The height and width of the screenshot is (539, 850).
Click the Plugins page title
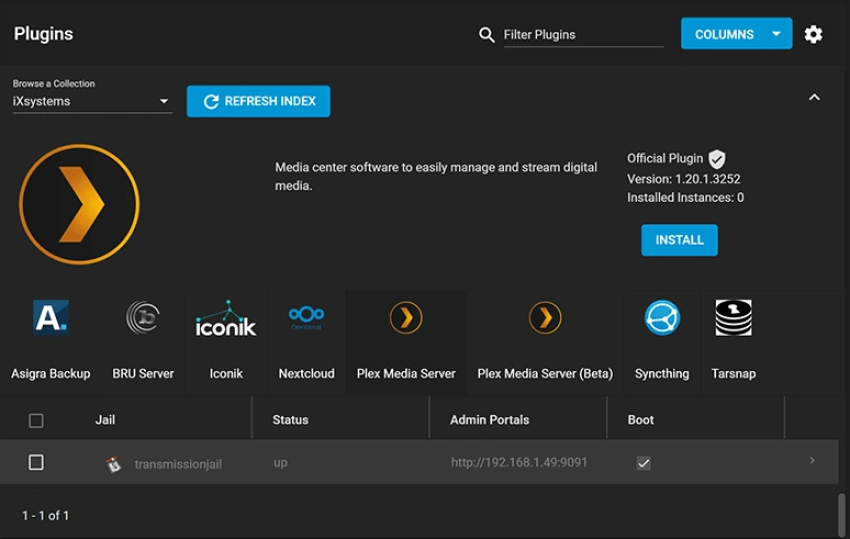pos(43,34)
